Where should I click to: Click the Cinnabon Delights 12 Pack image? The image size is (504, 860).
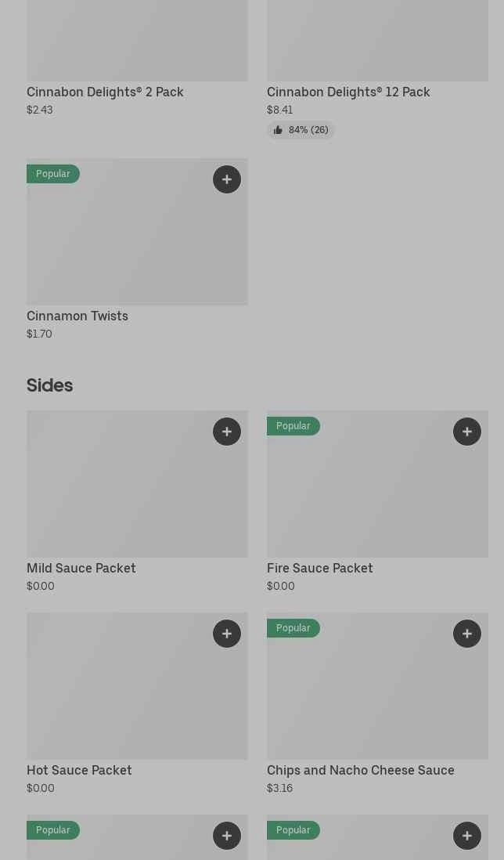click(x=377, y=39)
